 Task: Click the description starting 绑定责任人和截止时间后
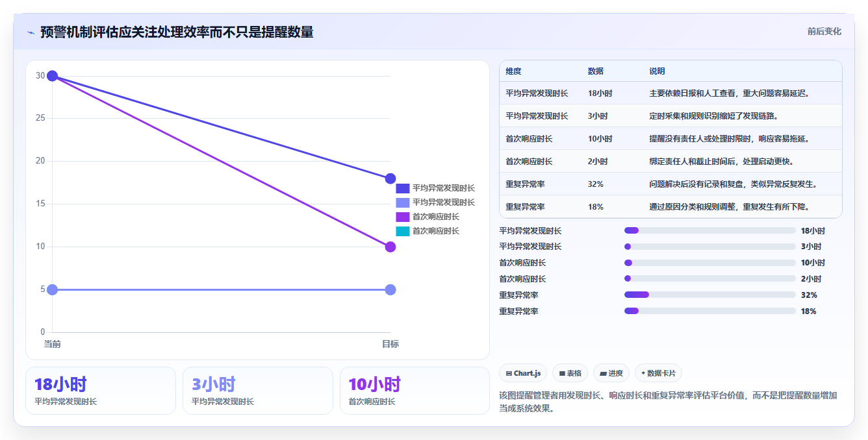coord(722,162)
